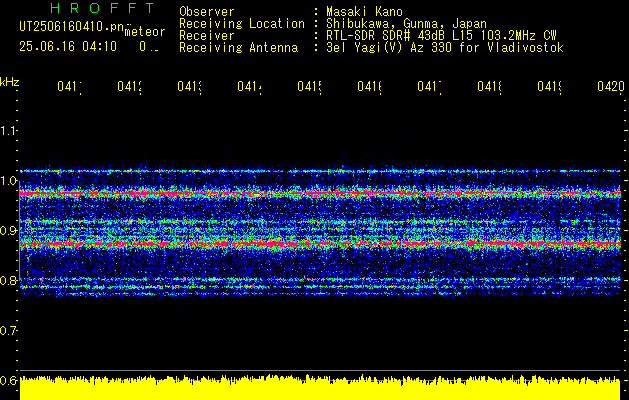Click the 0.9 kHz axis label
Screen dimensions: 629x400
click(9, 231)
